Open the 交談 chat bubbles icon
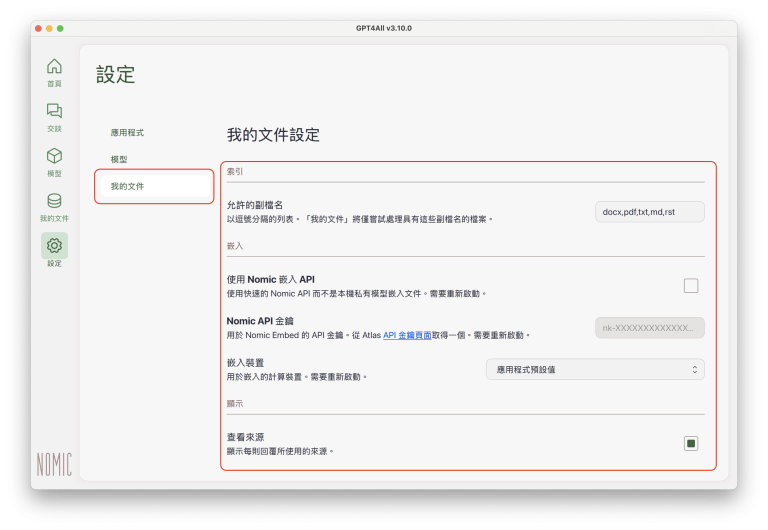 point(54,112)
